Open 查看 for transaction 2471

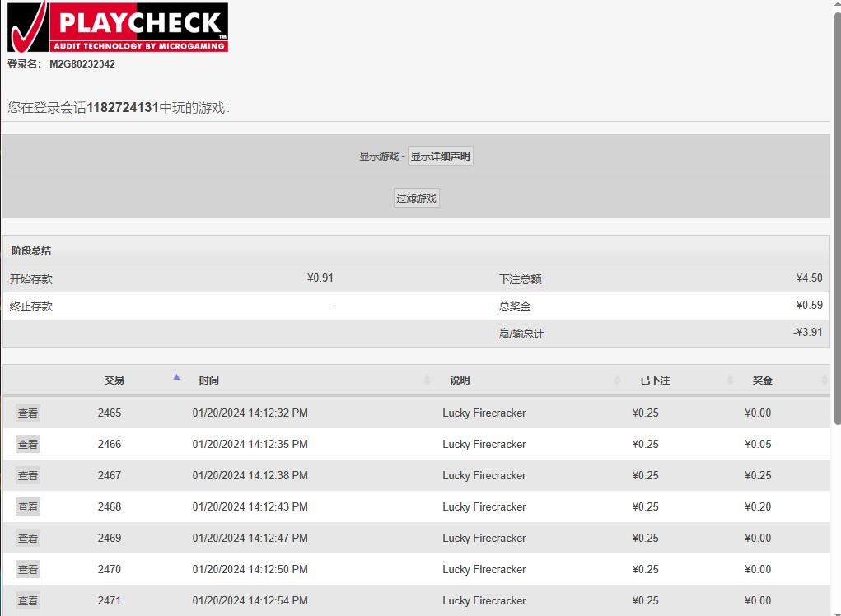click(28, 601)
